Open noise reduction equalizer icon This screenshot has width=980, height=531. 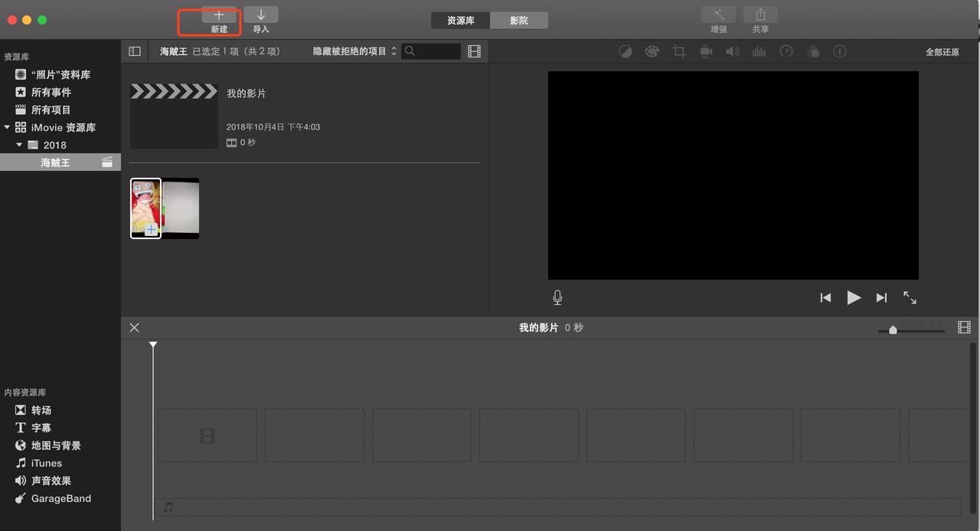[x=759, y=51]
